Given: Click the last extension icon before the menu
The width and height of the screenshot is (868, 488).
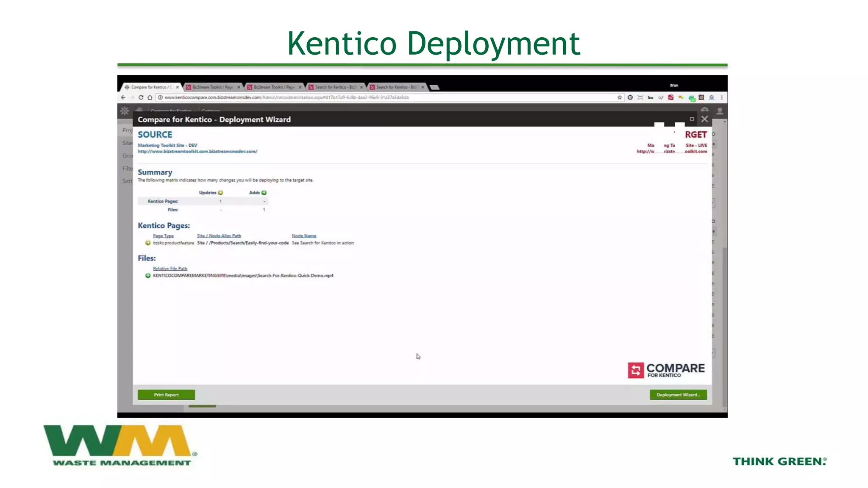Looking at the screenshot, I should click(x=712, y=97).
